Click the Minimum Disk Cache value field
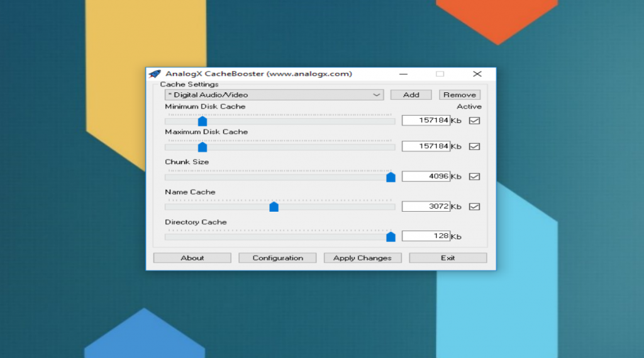 (426, 120)
